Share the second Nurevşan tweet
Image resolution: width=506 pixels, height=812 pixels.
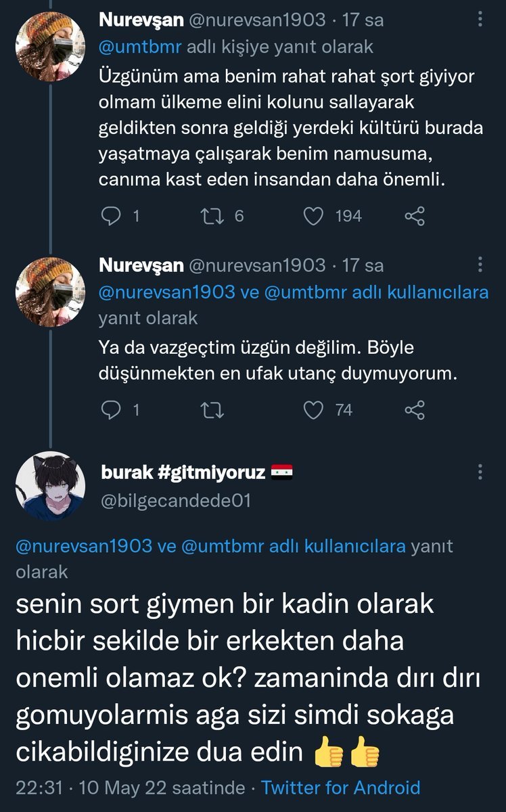pyautogui.click(x=414, y=409)
